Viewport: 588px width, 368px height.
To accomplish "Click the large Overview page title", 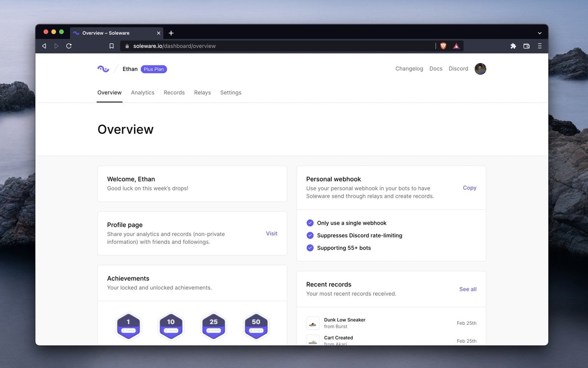I will click(125, 129).
